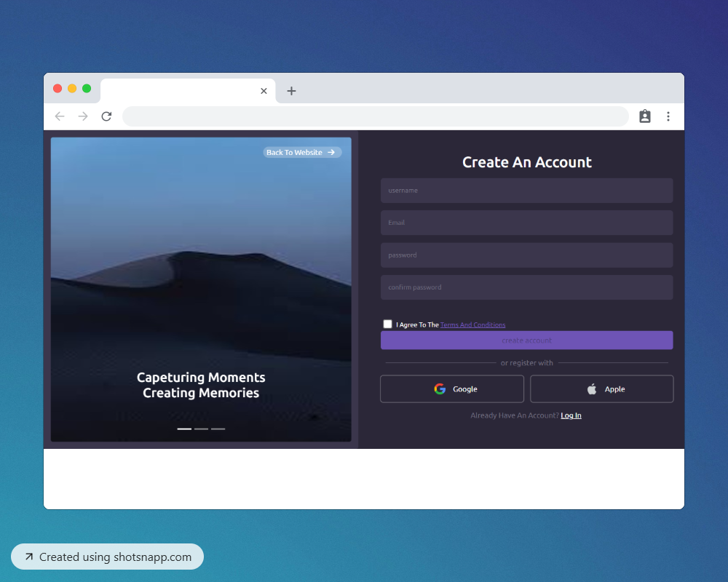Screen dimensions: 728x582
Task: Click the create account button
Action: (526, 340)
